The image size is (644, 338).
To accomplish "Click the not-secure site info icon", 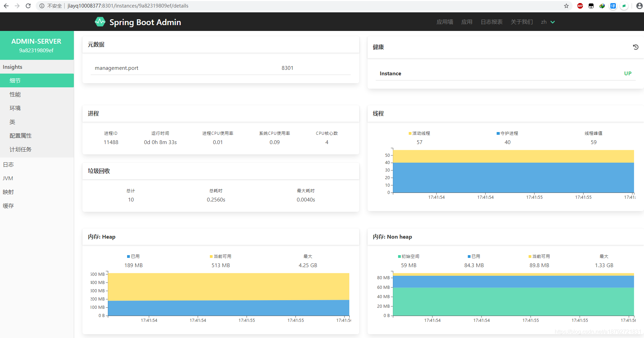I will (42, 6).
